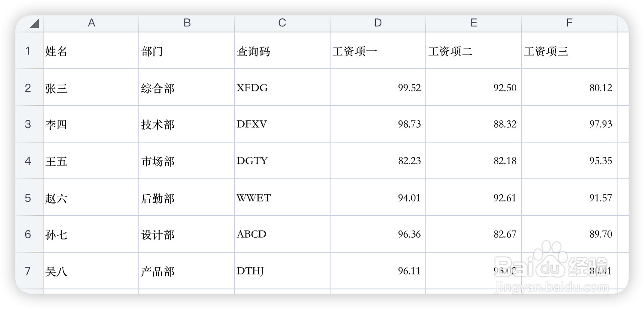Screen dimensions: 644x309
Task: Click the 姓名 header cell
Action: point(91,51)
